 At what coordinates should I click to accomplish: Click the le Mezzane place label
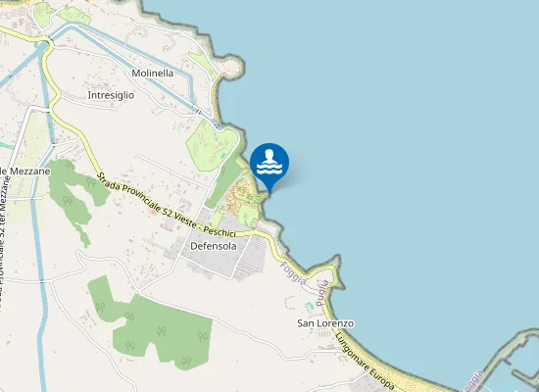pyautogui.click(x=25, y=171)
